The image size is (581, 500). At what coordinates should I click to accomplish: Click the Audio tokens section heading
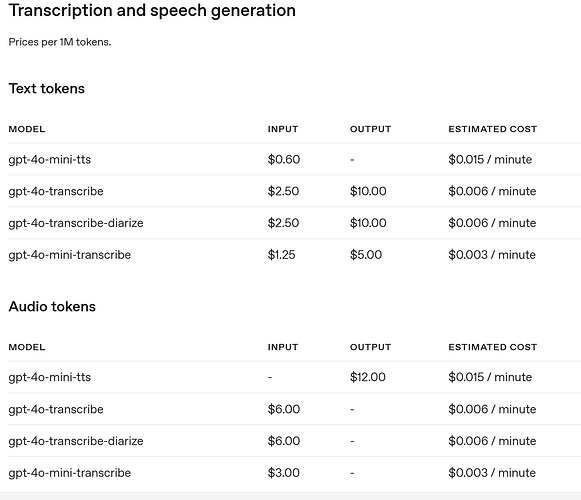pos(52,307)
